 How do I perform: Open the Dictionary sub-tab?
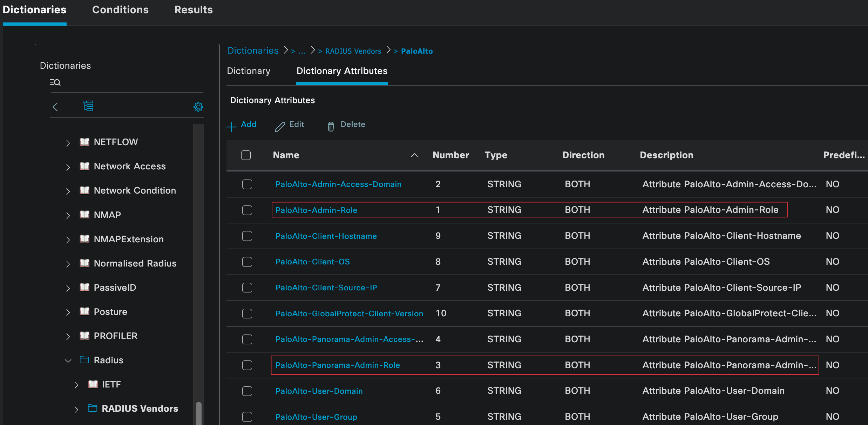[249, 71]
